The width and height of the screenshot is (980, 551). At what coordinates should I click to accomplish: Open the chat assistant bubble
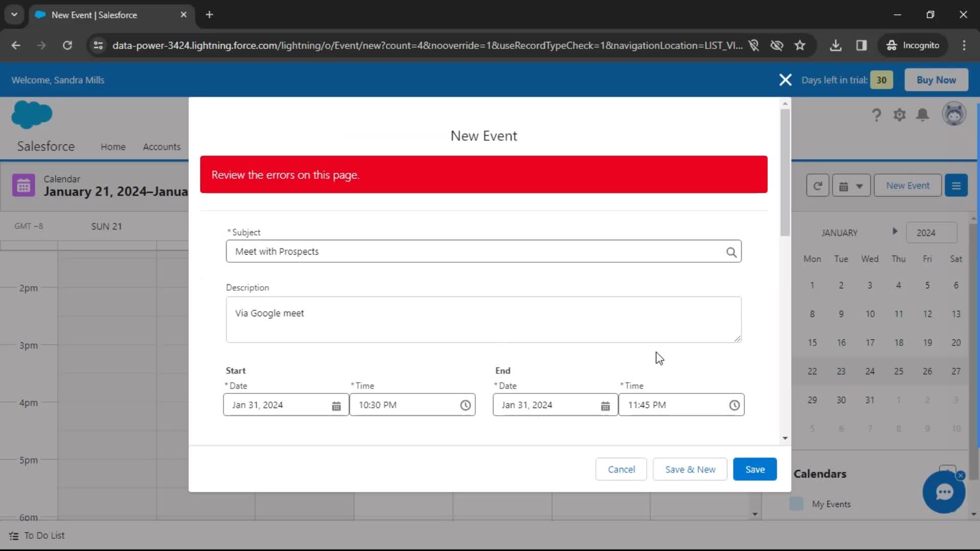click(944, 492)
